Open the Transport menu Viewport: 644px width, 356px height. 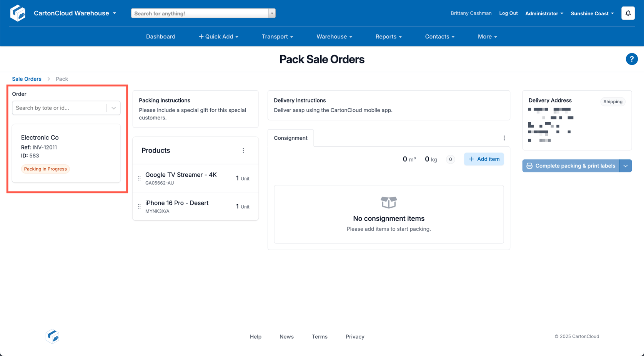pyautogui.click(x=277, y=36)
